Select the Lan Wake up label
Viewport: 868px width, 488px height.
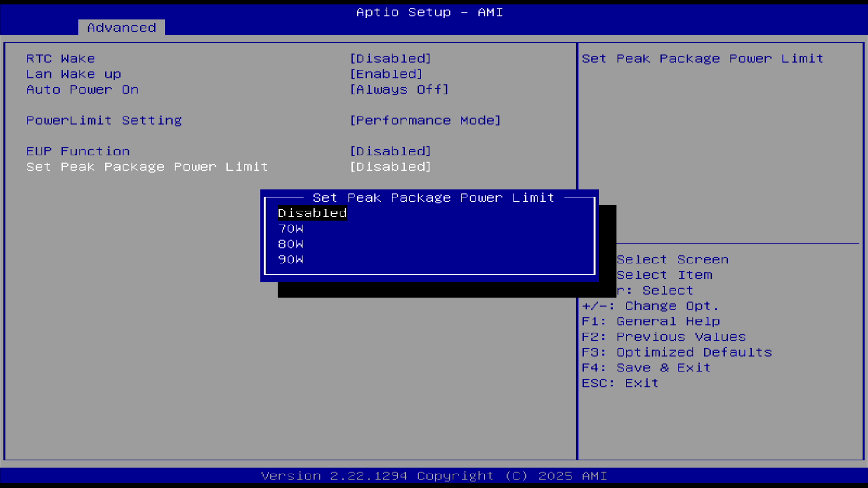74,74
